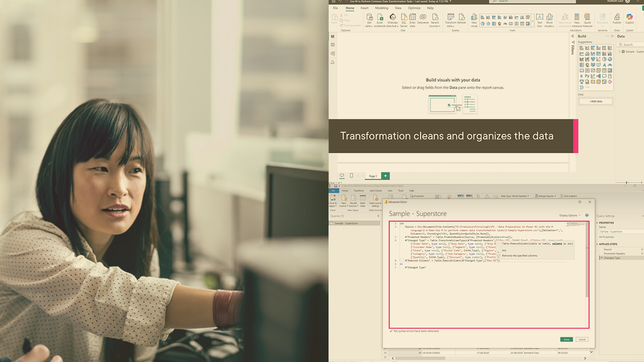Screen dimensions: 644x362
Task: Select the R script visual
Action: pos(581,76)
